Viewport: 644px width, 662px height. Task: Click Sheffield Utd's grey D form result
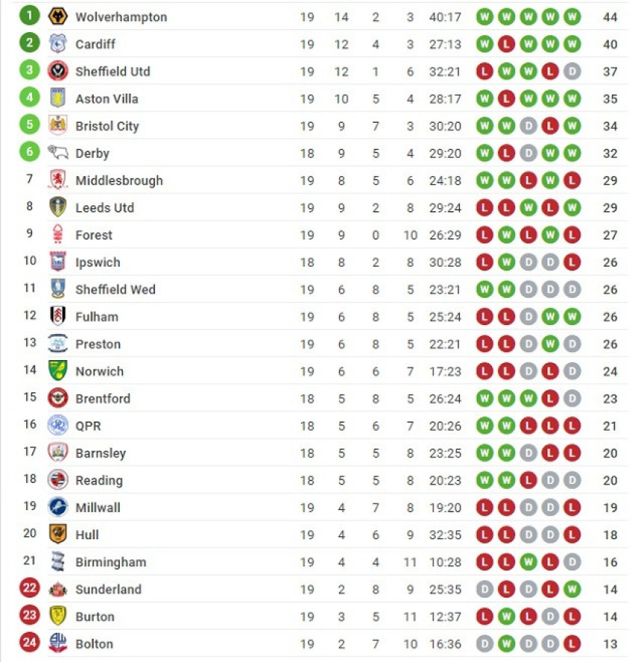click(x=572, y=71)
